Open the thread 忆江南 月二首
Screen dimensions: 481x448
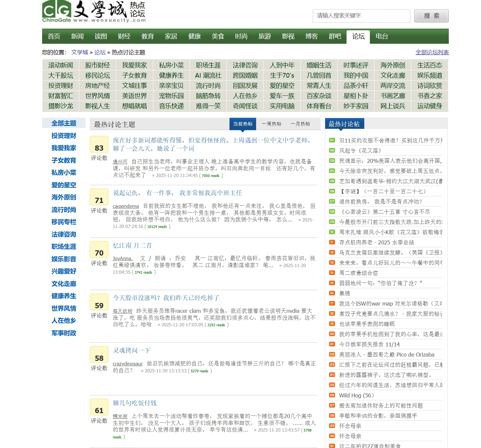pyautogui.click(x=133, y=245)
